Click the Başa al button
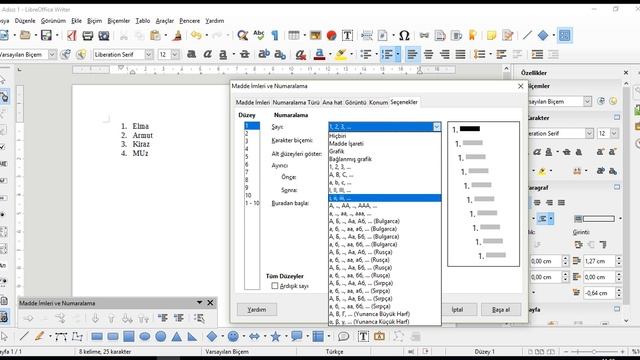640x360 pixels. (501, 309)
